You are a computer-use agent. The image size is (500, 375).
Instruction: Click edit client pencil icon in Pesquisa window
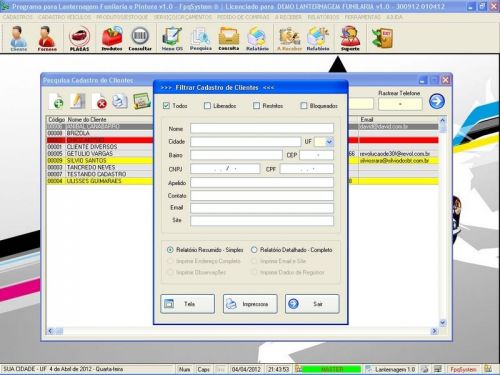78,101
